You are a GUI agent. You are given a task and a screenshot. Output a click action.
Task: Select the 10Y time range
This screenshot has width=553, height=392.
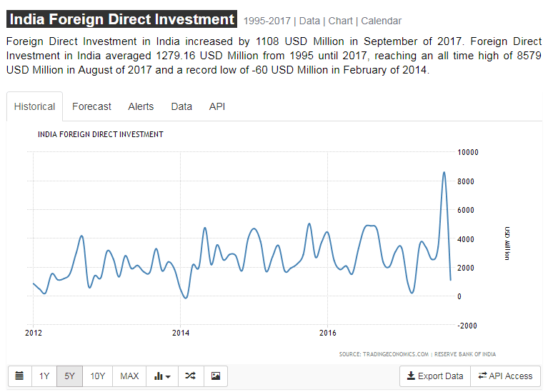pos(98,376)
